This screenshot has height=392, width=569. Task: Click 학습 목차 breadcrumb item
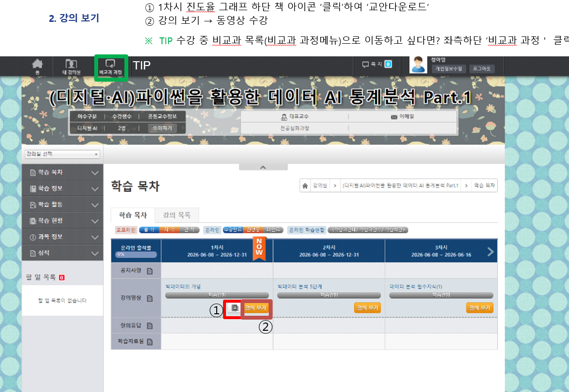[484, 186]
